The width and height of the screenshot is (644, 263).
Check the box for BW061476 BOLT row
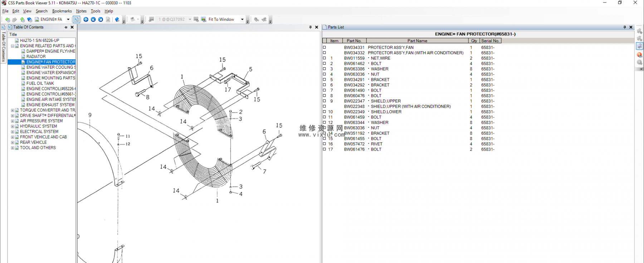(325, 149)
